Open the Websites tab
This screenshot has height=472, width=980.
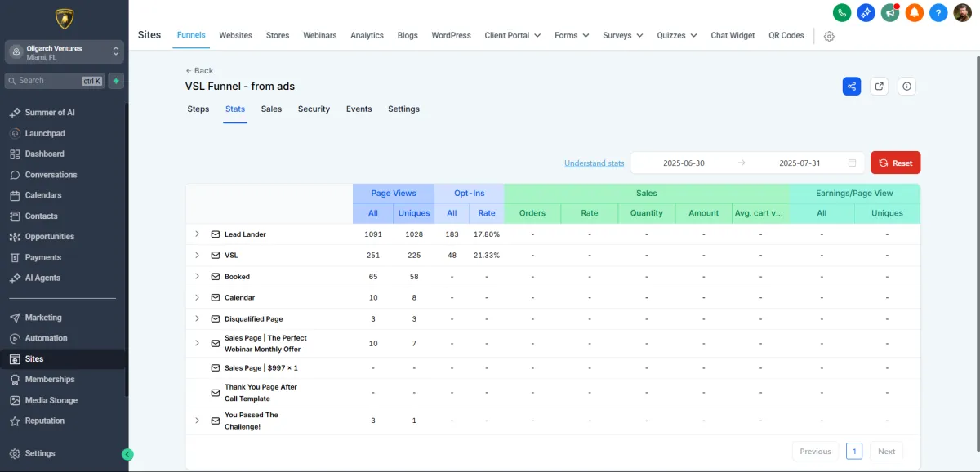pos(235,36)
